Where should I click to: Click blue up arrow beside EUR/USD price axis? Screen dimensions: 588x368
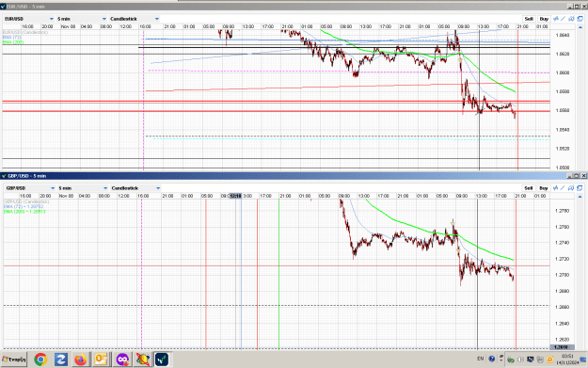(580, 27)
